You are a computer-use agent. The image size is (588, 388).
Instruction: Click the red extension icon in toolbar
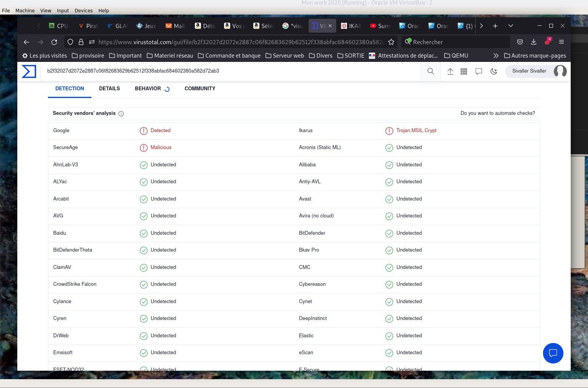[548, 41]
